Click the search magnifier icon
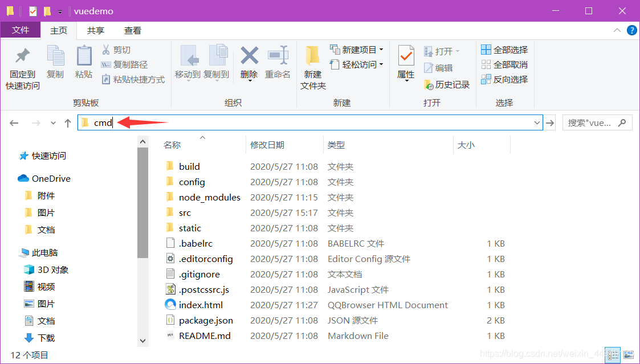Screen dimensions: 640x364 pos(622,122)
